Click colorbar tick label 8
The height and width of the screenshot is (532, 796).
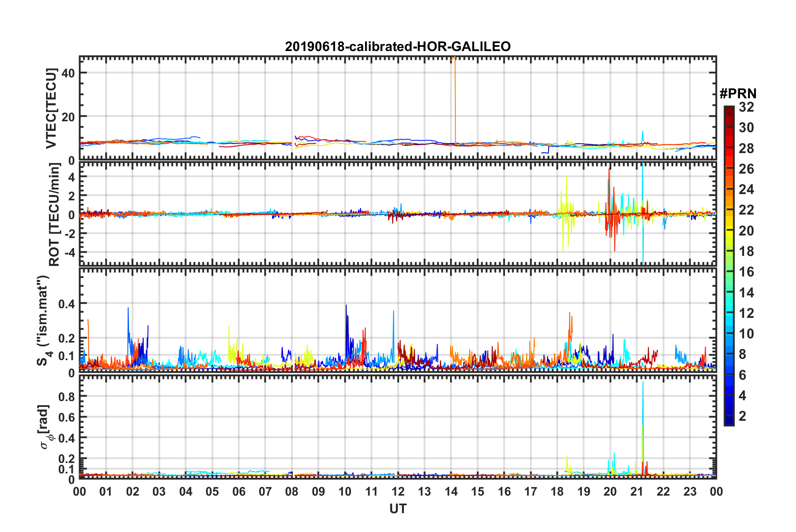742,354
